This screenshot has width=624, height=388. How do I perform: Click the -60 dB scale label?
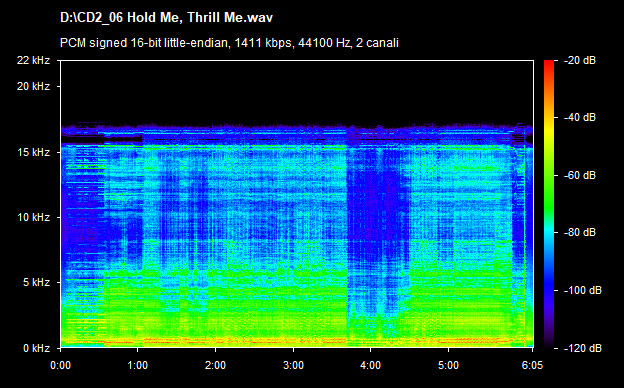click(580, 175)
